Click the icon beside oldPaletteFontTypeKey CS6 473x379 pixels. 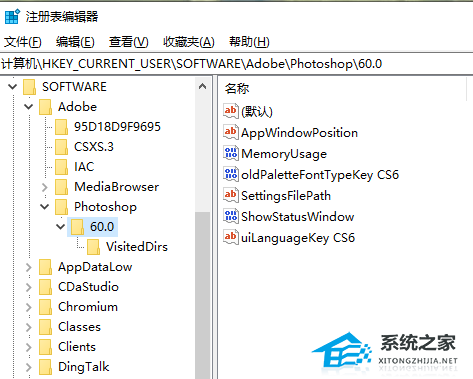point(231,174)
